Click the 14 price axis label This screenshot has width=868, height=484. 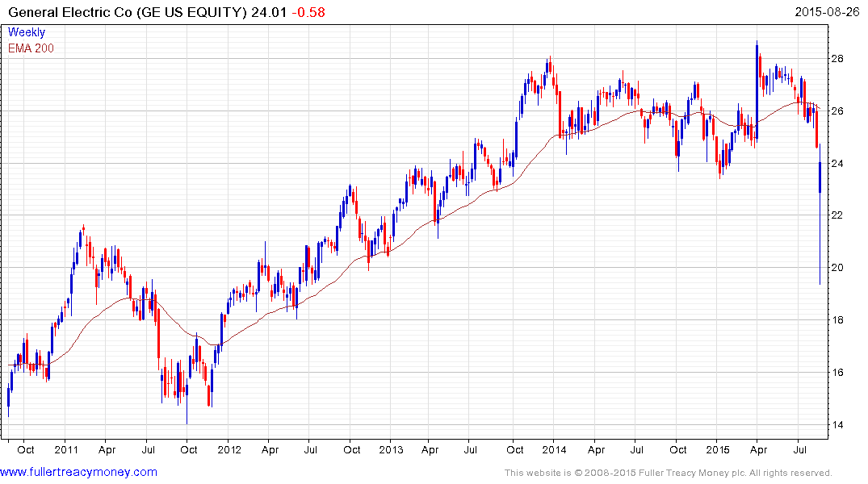837,425
